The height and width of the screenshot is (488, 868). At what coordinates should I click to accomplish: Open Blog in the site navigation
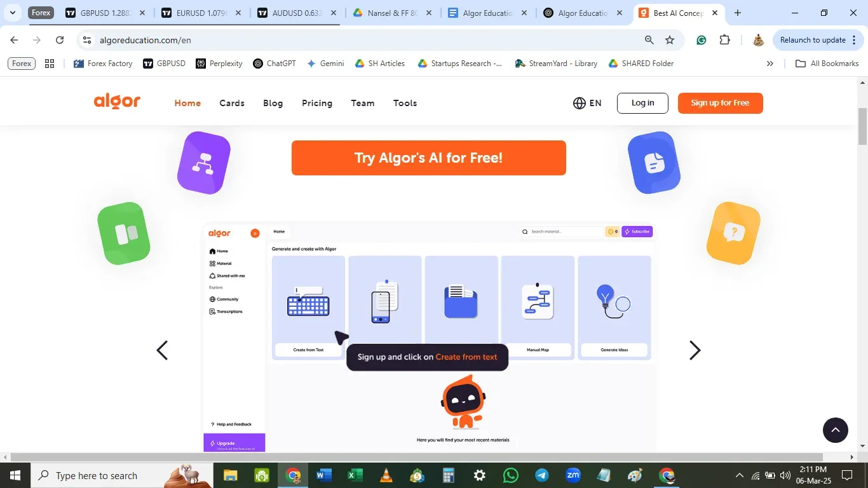[273, 103]
